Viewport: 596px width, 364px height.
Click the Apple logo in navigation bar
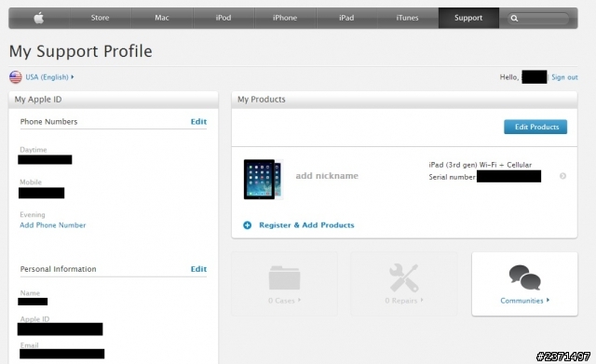(39, 18)
